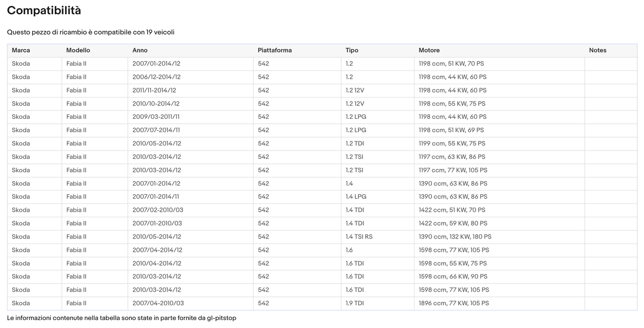Click the year range 2006/12-2014/12
Screen dimensions: 644x328
click(x=156, y=77)
